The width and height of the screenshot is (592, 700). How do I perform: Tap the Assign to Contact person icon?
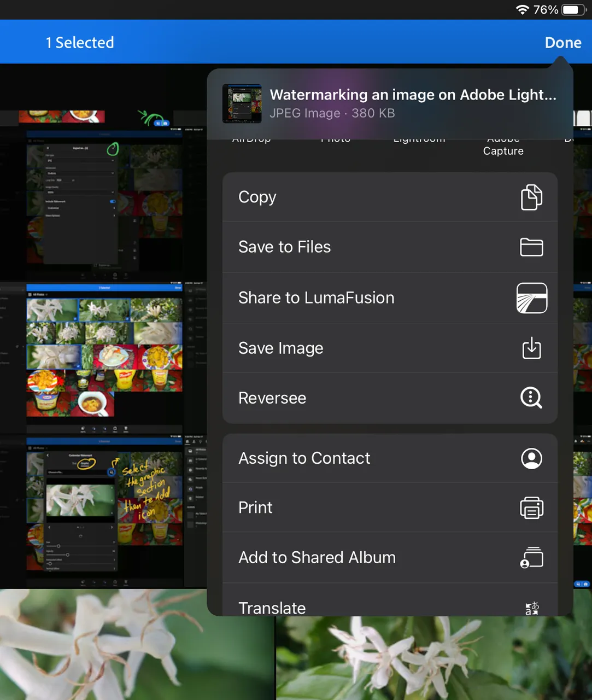[x=531, y=458]
